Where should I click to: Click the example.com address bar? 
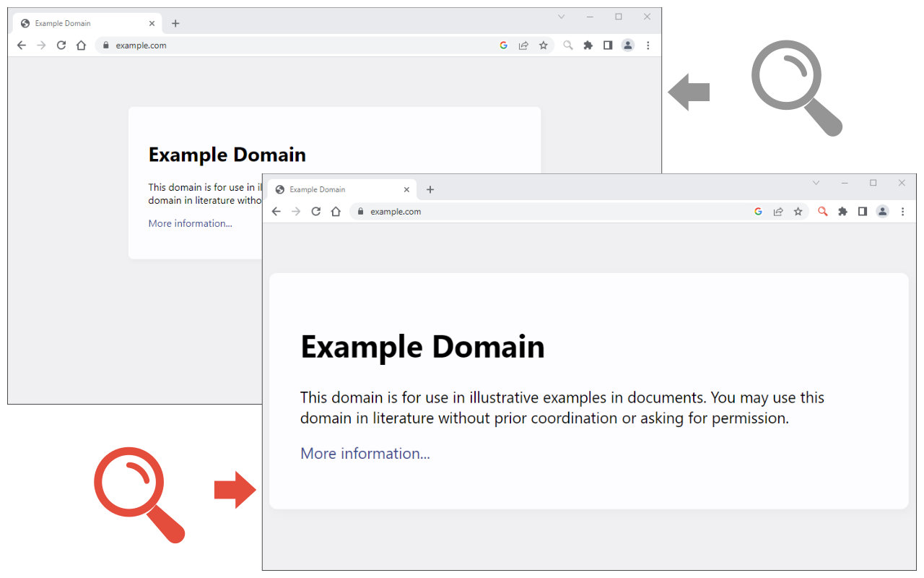[396, 211]
